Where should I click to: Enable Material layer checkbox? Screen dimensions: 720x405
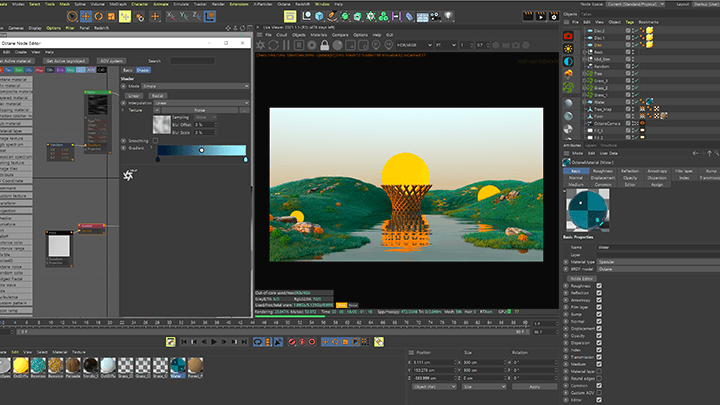point(599,371)
